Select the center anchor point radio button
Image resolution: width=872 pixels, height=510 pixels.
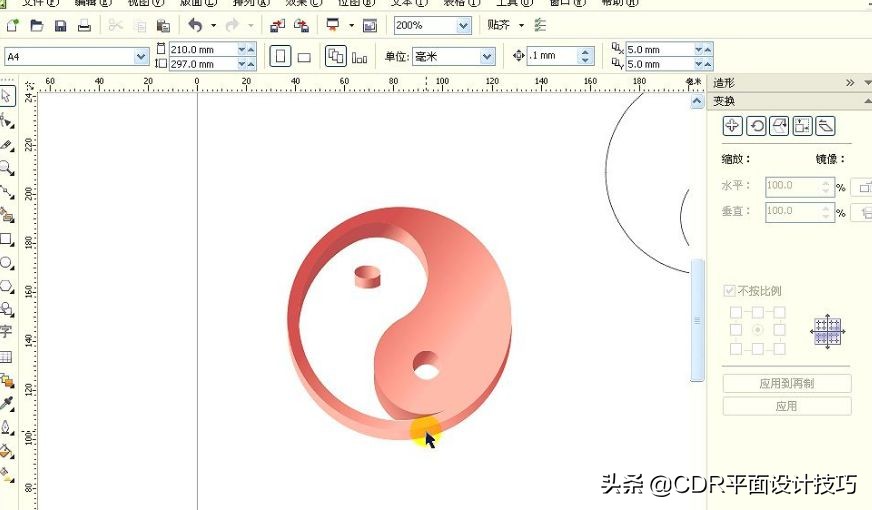757,330
